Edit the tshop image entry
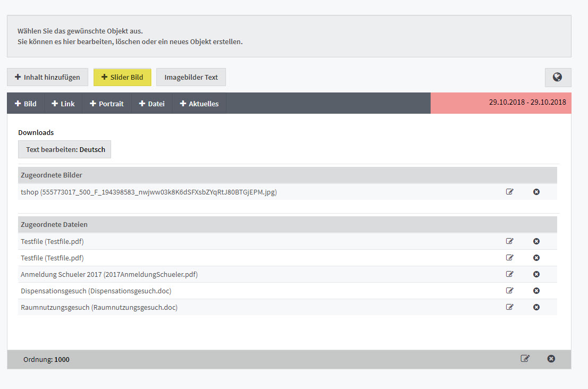This screenshot has height=389, width=588. click(x=510, y=192)
